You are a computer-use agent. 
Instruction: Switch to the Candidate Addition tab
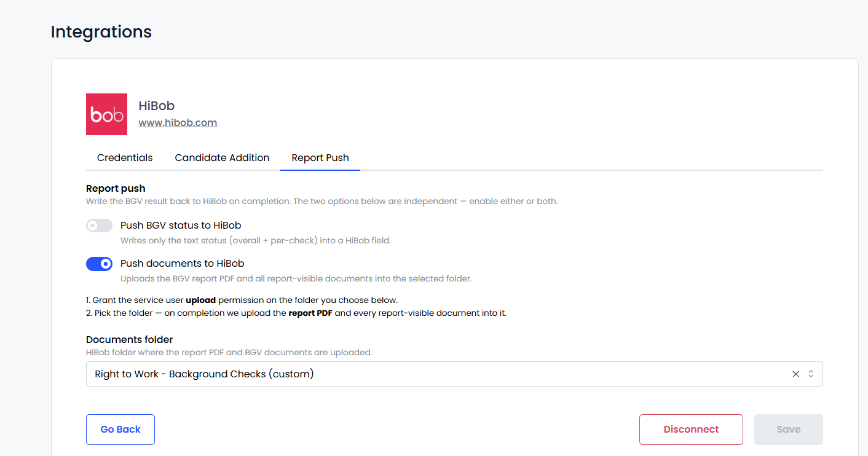tap(222, 158)
